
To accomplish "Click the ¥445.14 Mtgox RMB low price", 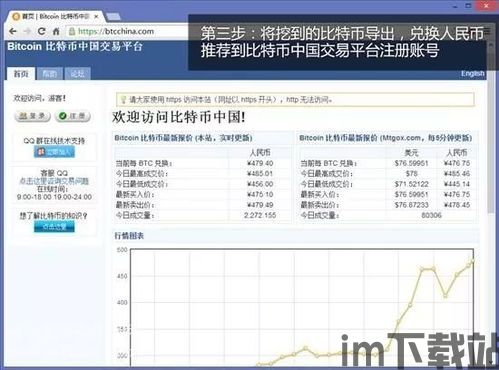I will click(457, 184).
